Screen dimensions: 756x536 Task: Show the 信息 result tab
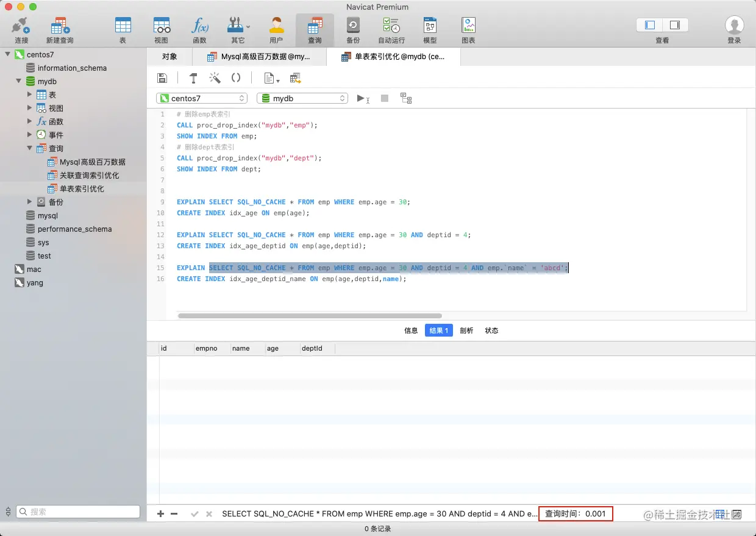[x=411, y=331]
